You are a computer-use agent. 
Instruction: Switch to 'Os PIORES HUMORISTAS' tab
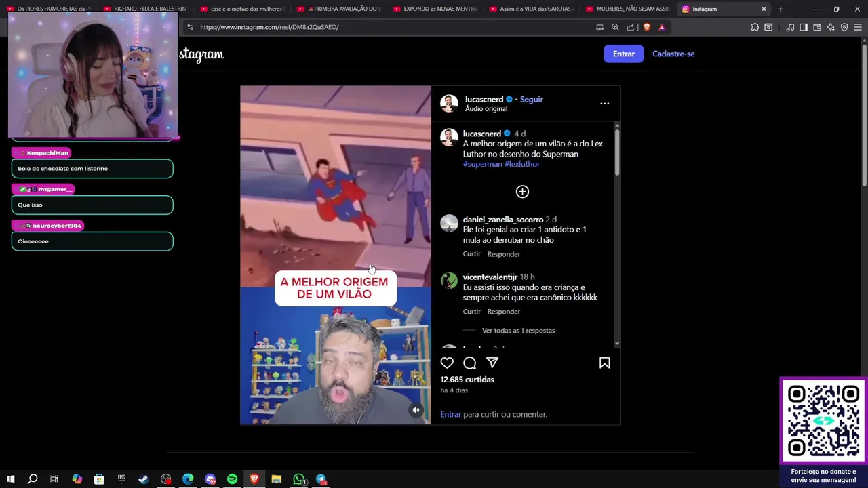tap(49, 9)
